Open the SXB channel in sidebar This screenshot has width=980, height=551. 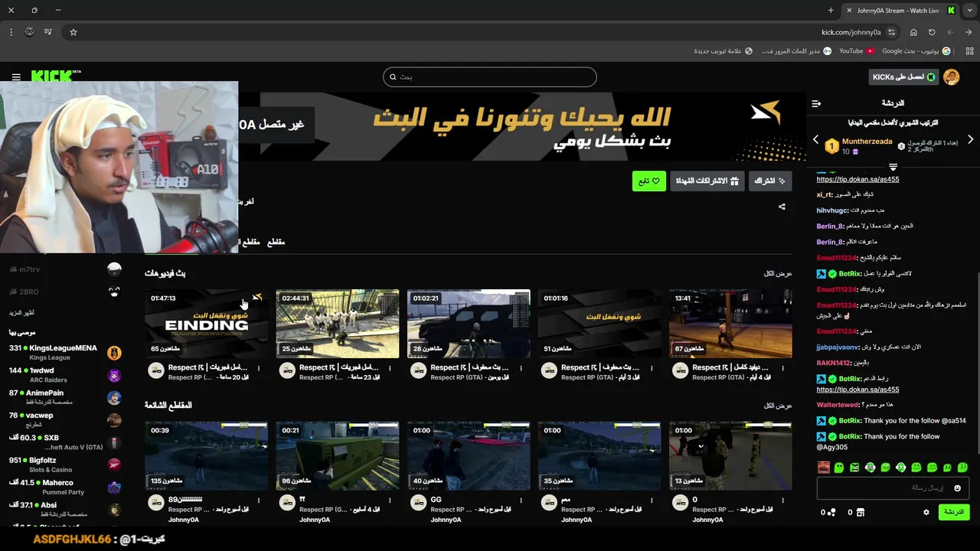click(61, 442)
